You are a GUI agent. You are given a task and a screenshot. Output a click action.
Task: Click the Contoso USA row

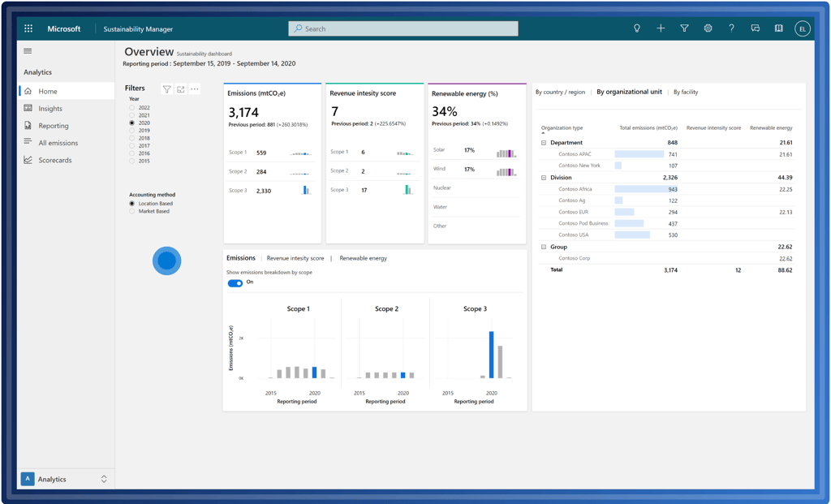coord(667,235)
